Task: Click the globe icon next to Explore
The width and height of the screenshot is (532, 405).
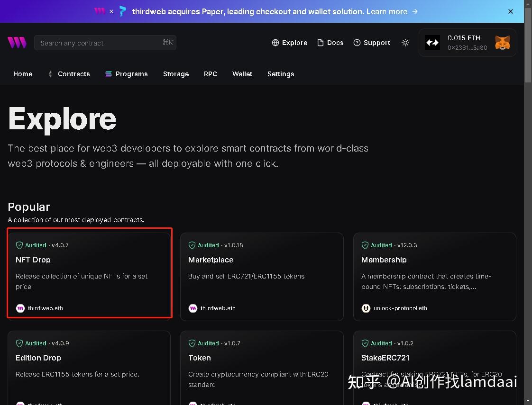Action: point(275,42)
